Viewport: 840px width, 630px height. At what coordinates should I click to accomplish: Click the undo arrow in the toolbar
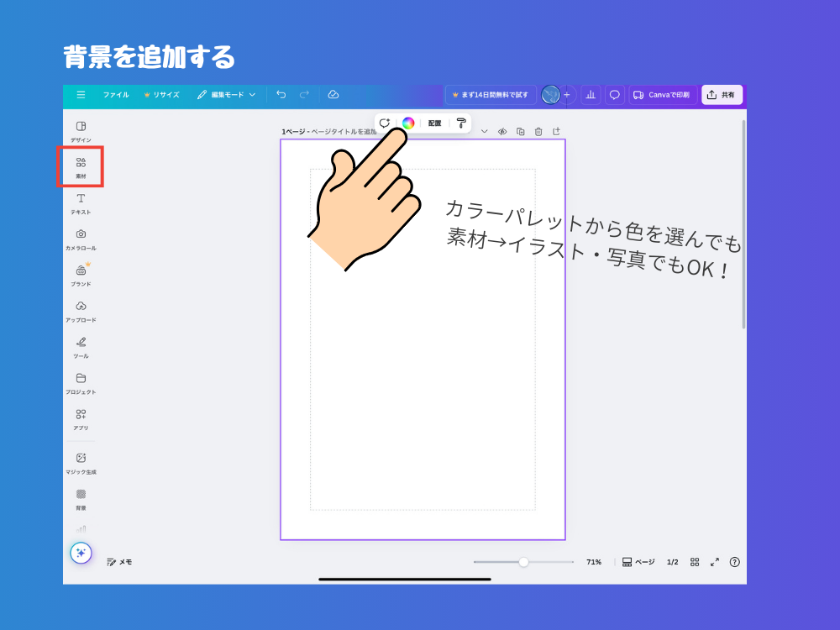pyautogui.click(x=281, y=95)
